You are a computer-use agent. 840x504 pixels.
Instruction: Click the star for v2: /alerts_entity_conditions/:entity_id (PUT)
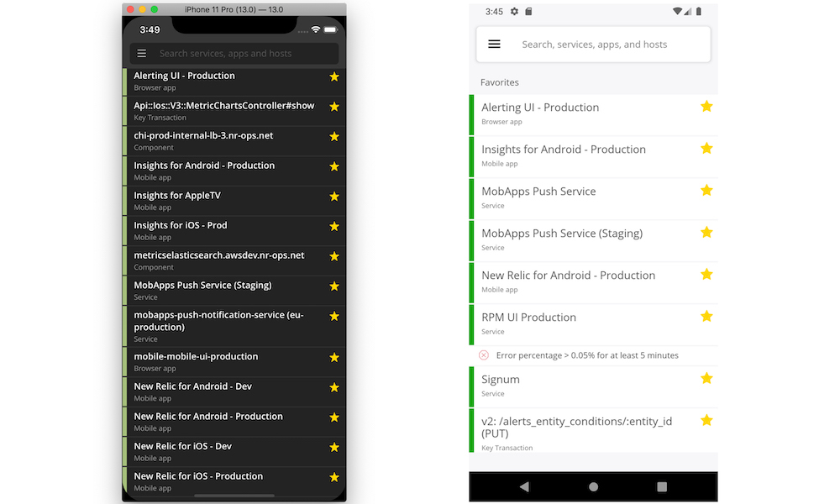coord(706,420)
